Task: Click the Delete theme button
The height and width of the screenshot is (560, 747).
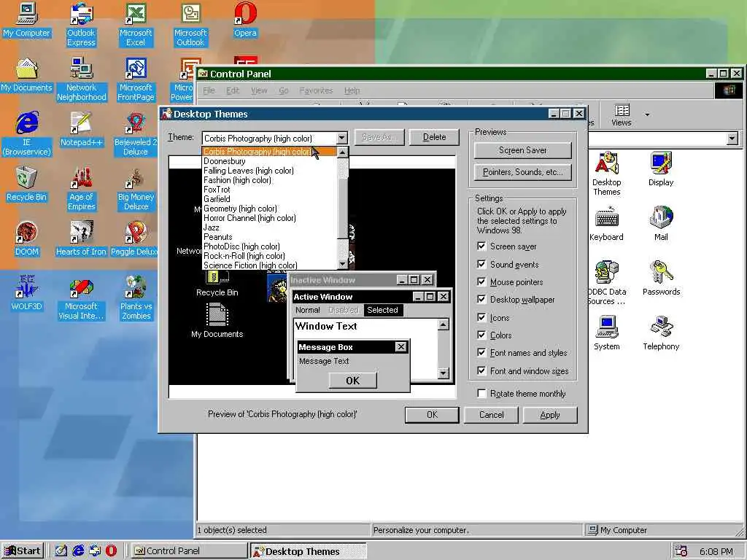Action: [x=434, y=137]
